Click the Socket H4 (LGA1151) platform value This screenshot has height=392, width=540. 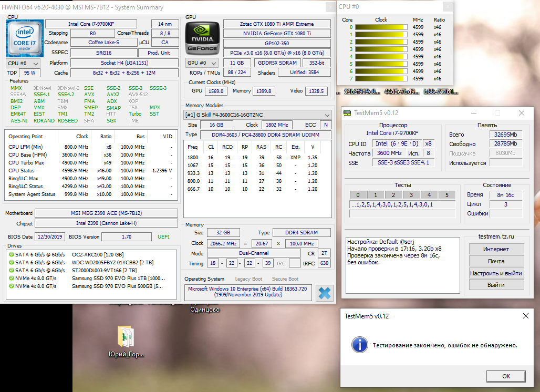[x=124, y=63]
